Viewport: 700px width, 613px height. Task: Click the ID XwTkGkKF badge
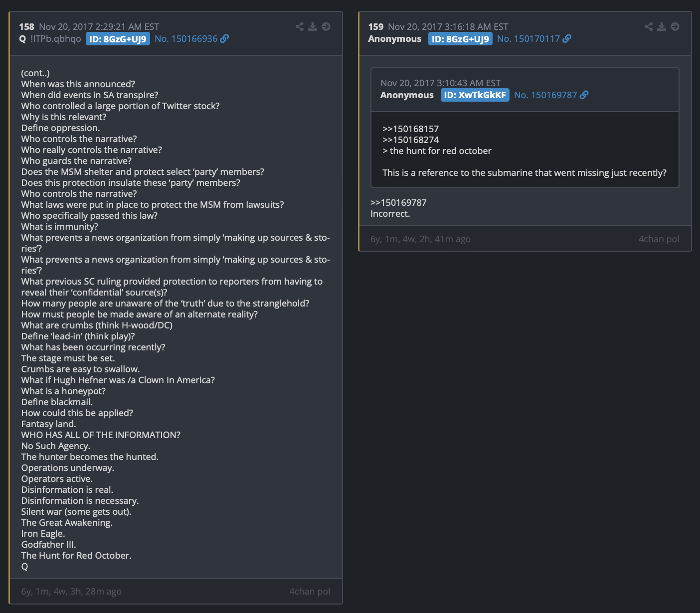coord(475,95)
